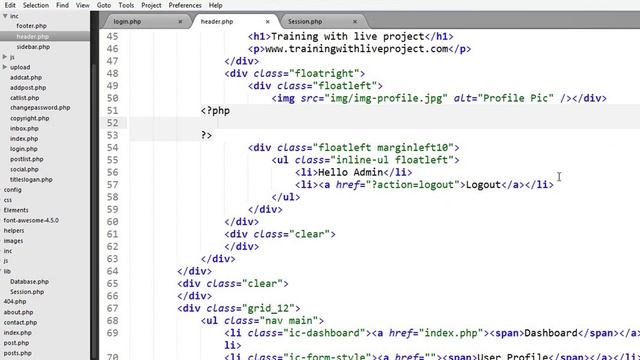This screenshot has height=360, width=640.
Task: Open the Help menu
Action: pos(216,5)
